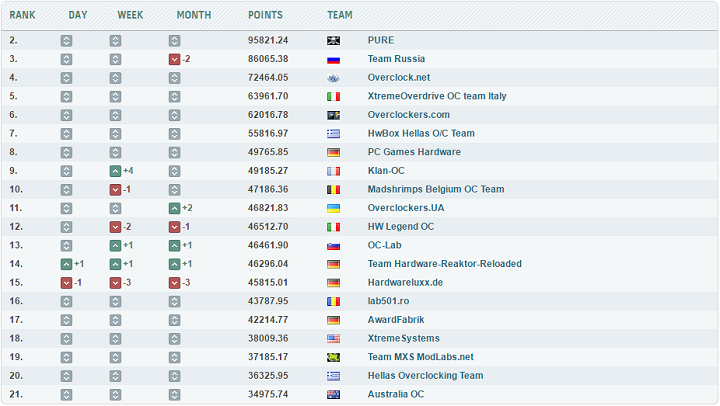The width and height of the screenshot is (720, 406).
Task: Click the MONTH column header
Action: coord(193,15)
